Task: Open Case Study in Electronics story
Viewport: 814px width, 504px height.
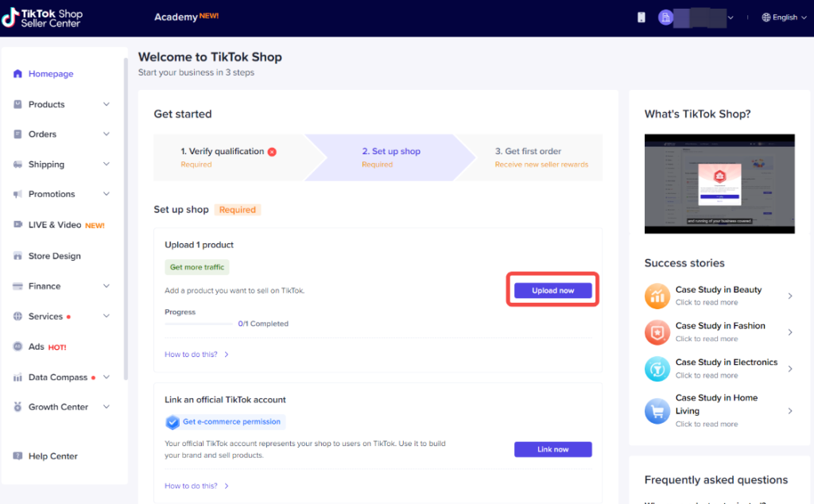Action: point(719,368)
